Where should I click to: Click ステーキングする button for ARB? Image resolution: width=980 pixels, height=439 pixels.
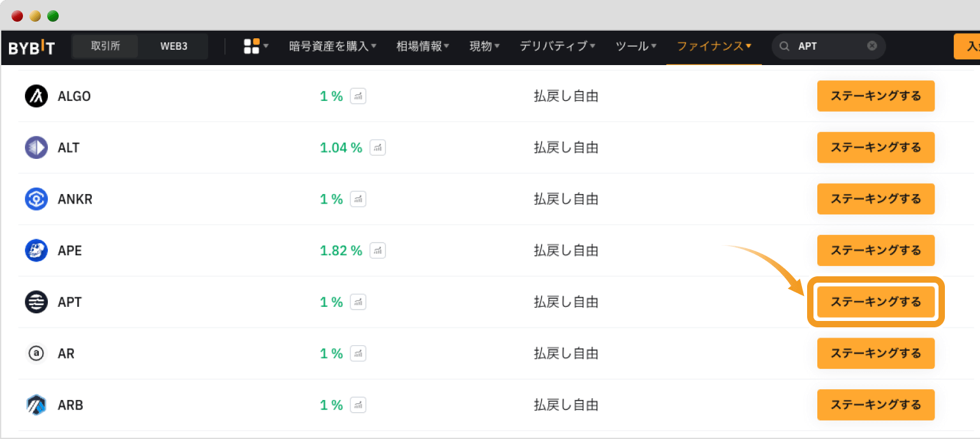875,405
